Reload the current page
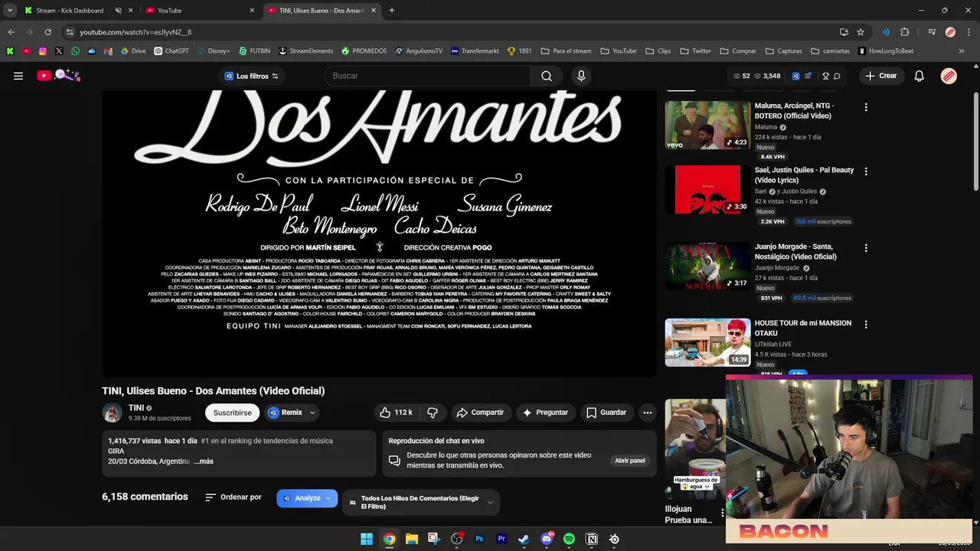The height and width of the screenshot is (551, 980). coord(47,32)
